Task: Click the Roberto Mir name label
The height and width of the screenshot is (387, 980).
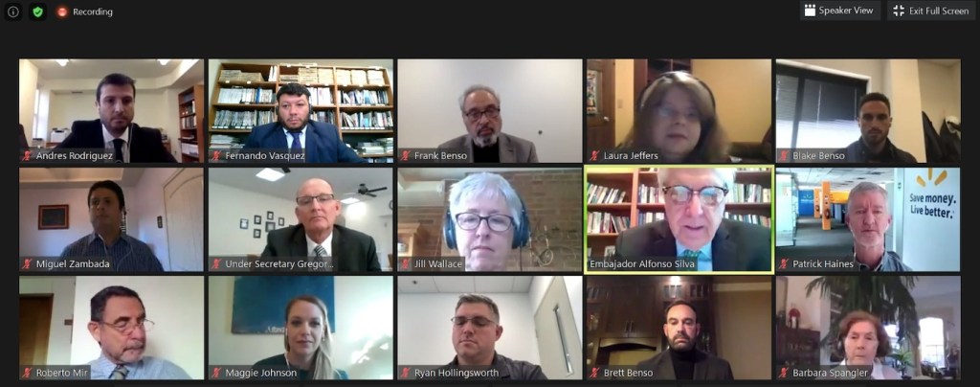Action: [x=61, y=373]
